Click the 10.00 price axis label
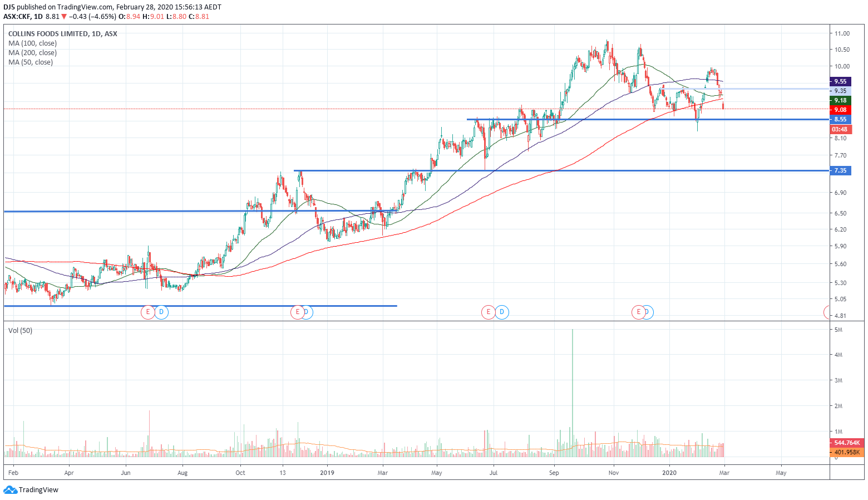The image size is (868, 500). point(842,66)
